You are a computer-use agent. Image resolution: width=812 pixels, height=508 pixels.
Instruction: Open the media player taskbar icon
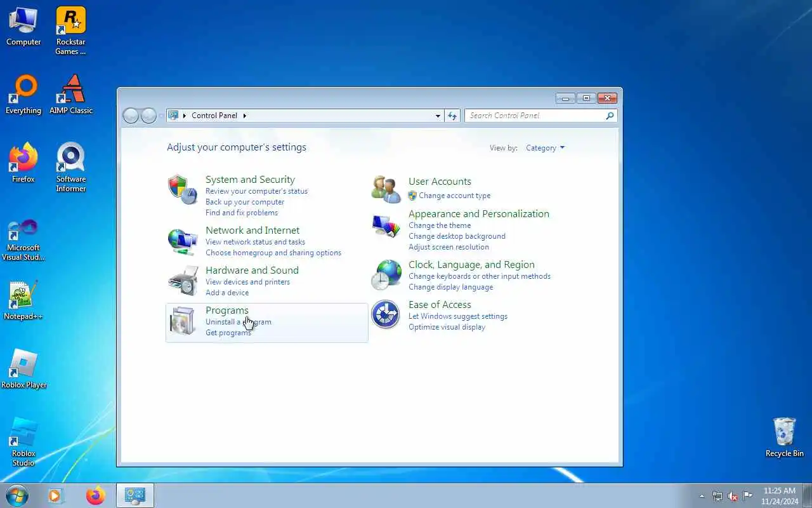tap(56, 495)
